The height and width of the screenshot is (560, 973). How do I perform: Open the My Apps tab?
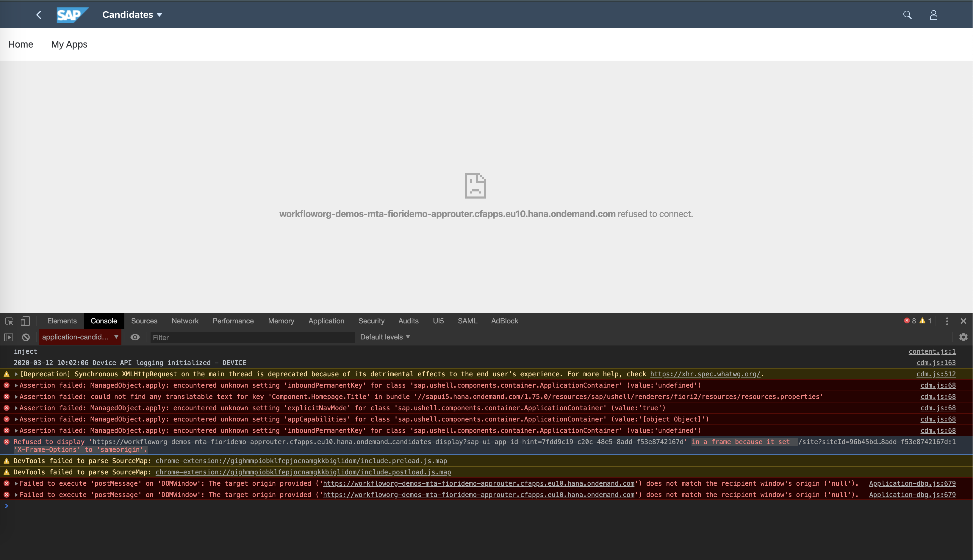(x=69, y=44)
